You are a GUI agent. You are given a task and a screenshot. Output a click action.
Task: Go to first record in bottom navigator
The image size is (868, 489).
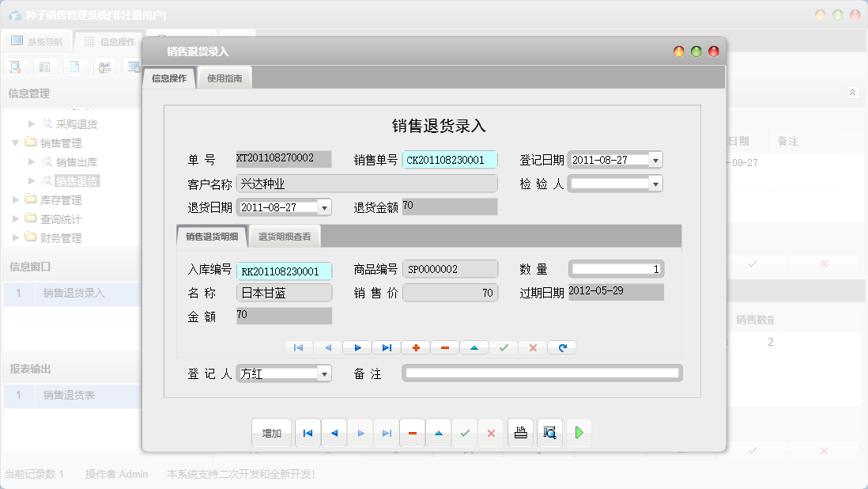pos(308,433)
